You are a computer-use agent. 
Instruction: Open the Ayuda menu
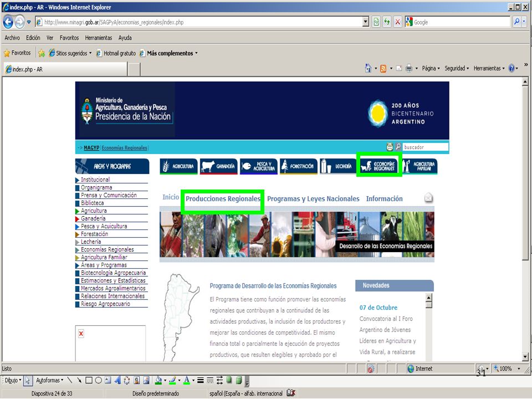tap(125, 38)
